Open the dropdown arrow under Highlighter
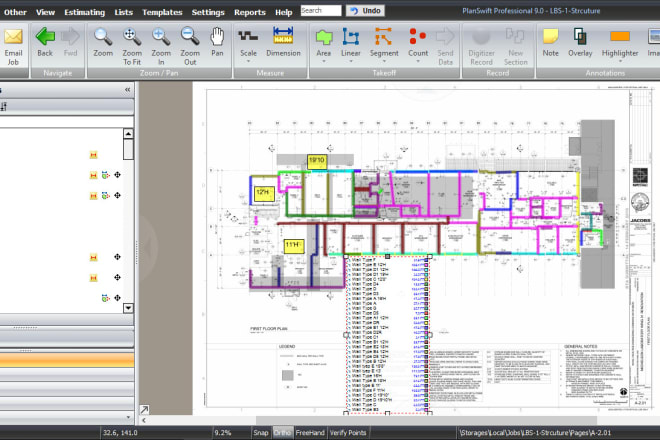Screen dimensions: 660x440 (x=620, y=61)
